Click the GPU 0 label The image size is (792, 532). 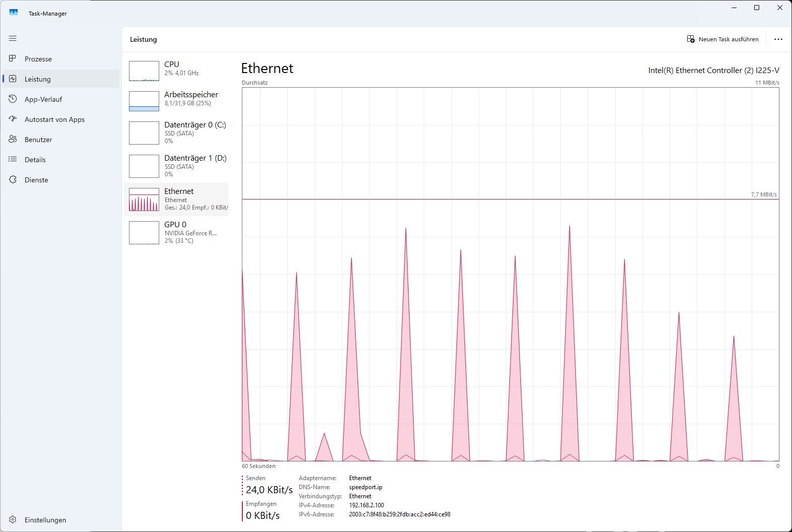pos(175,225)
